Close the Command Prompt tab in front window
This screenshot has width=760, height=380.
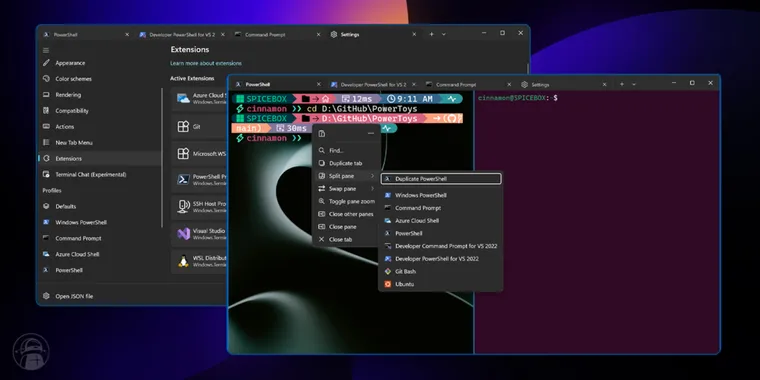[x=509, y=84]
